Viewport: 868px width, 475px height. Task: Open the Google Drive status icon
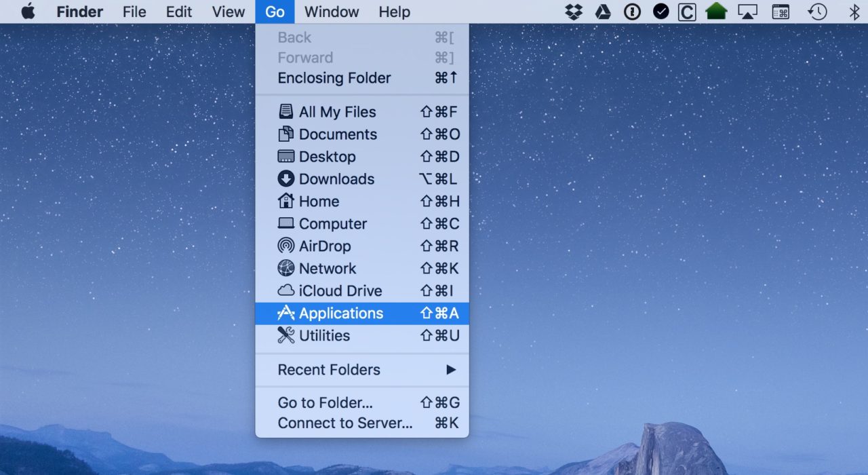[x=603, y=12]
